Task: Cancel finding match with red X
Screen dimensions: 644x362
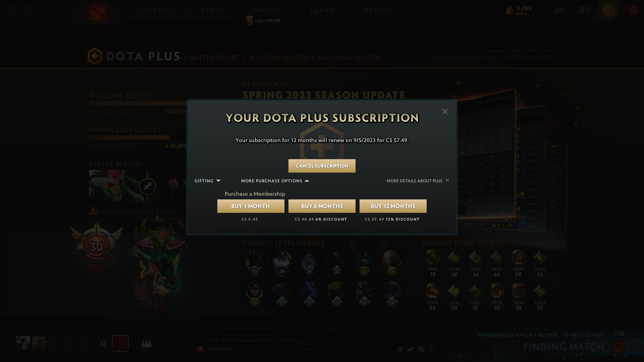Action: (x=618, y=347)
